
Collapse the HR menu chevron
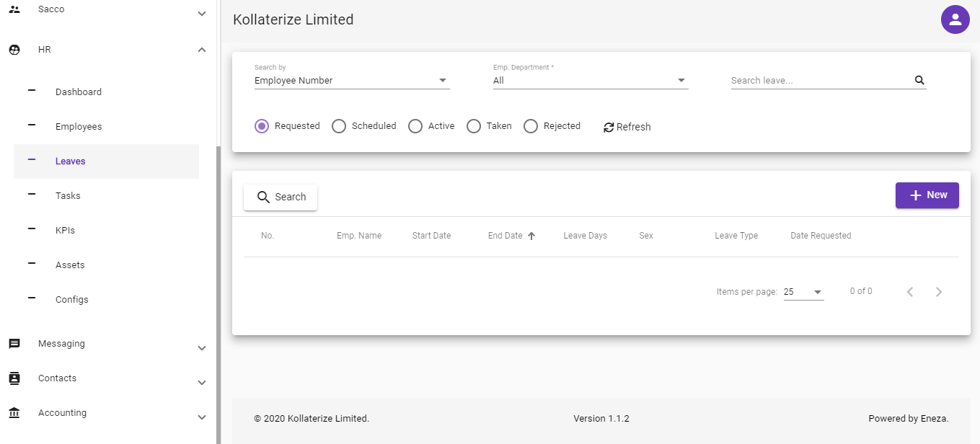(x=202, y=50)
